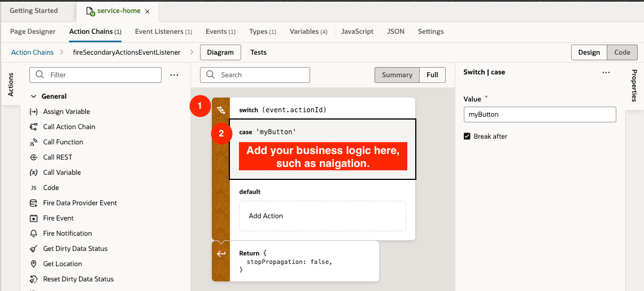Click the Return action arrow icon
This screenshot has width=644, height=291.
click(221, 254)
